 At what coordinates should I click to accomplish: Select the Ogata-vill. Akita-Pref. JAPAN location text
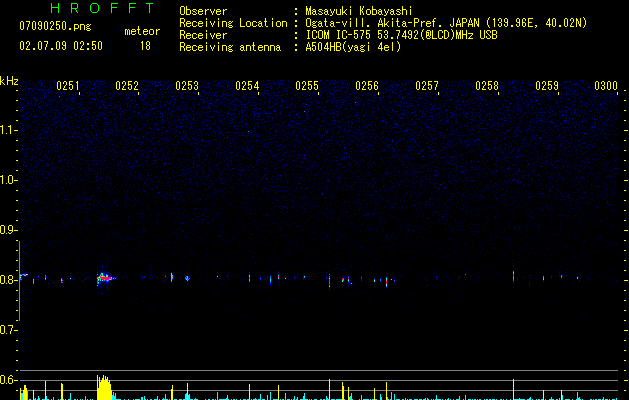[446, 23]
